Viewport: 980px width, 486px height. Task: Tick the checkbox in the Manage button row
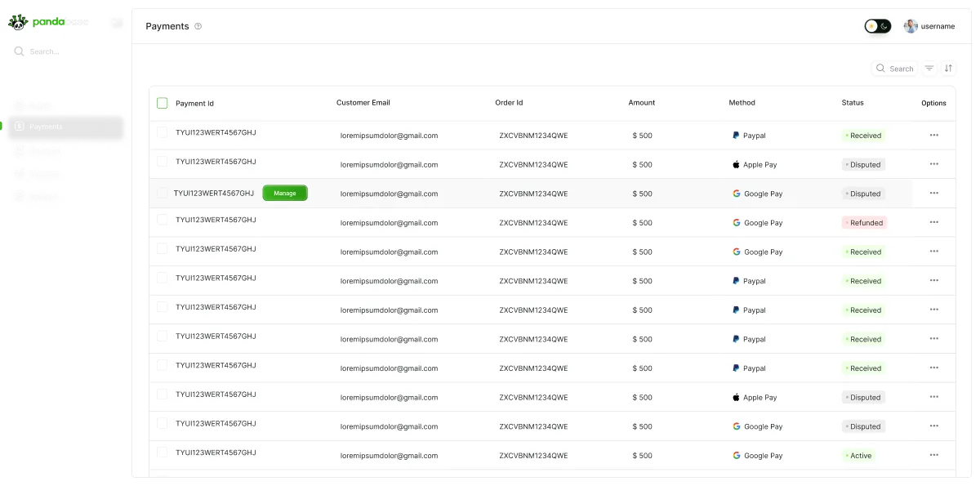point(162,194)
